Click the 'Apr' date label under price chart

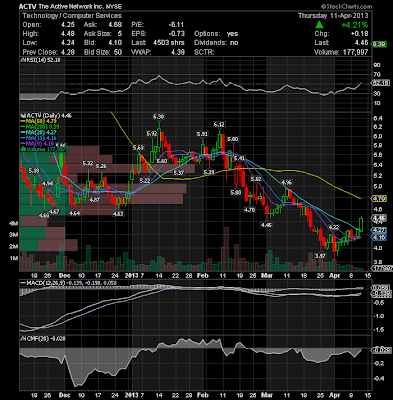click(x=334, y=276)
